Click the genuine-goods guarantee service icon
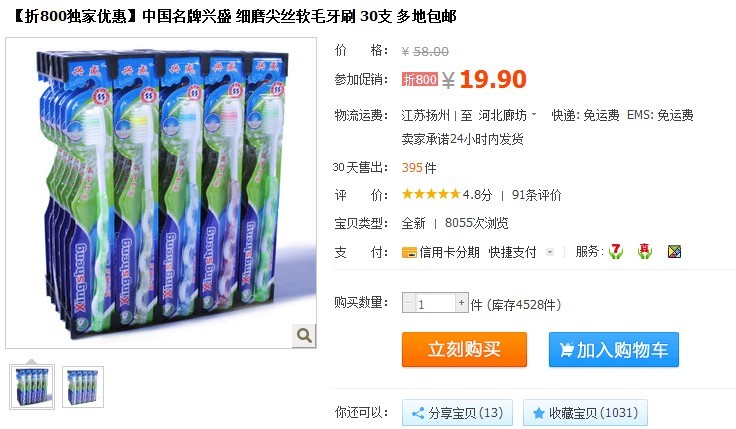The image size is (736, 429). click(x=644, y=252)
